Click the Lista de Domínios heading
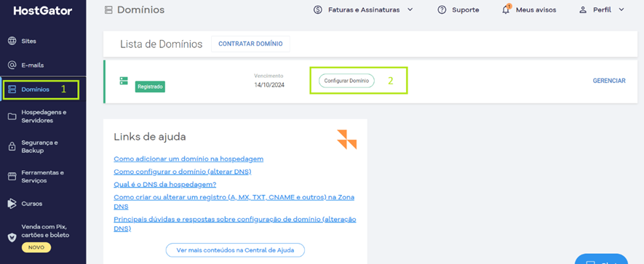Image resolution: width=644 pixels, height=264 pixels. (x=162, y=44)
